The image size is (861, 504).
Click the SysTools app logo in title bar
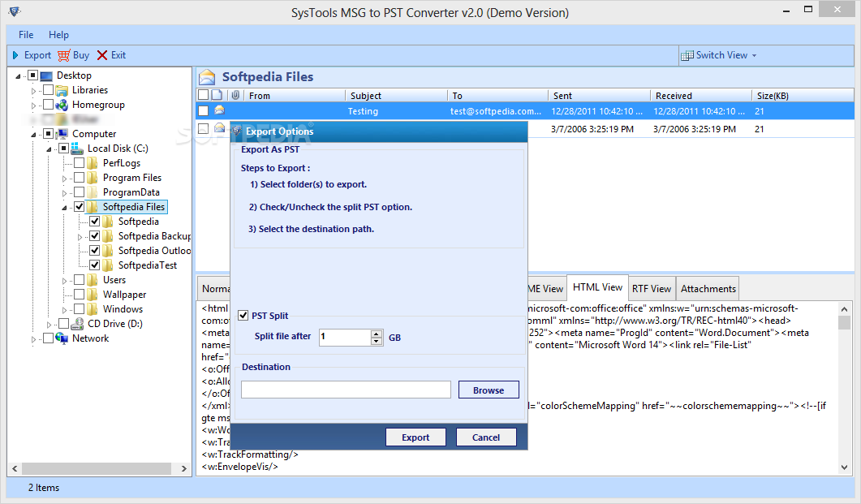coord(15,11)
